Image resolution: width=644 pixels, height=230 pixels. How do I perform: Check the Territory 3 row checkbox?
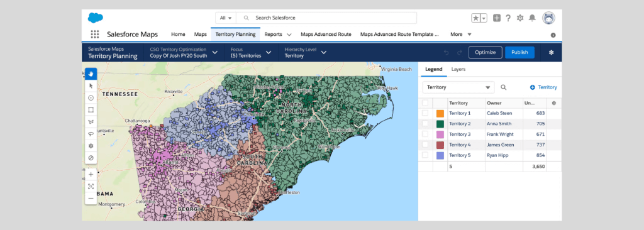tap(425, 134)
